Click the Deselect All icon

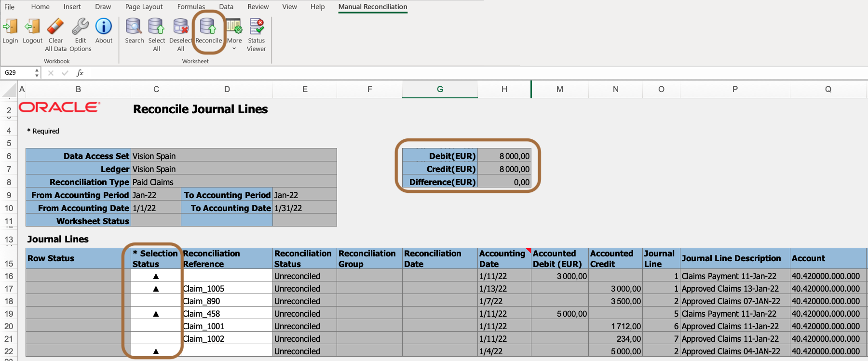pos(180,27)
